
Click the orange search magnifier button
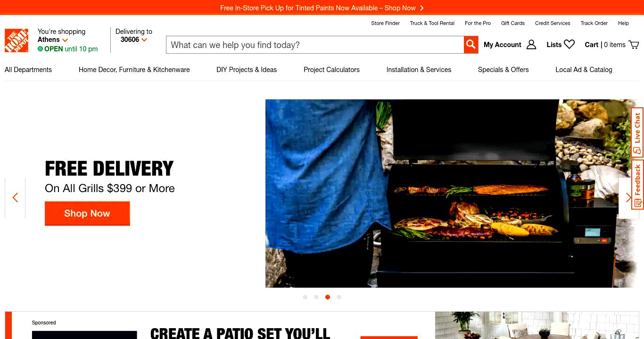click(x=471, y=45)
